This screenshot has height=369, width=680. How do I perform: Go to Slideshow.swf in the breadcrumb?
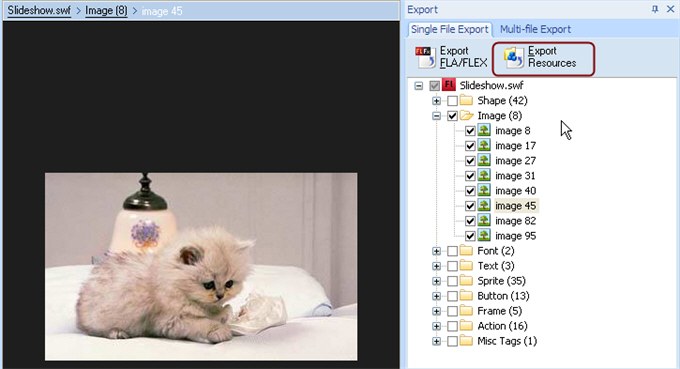point(39,11)
